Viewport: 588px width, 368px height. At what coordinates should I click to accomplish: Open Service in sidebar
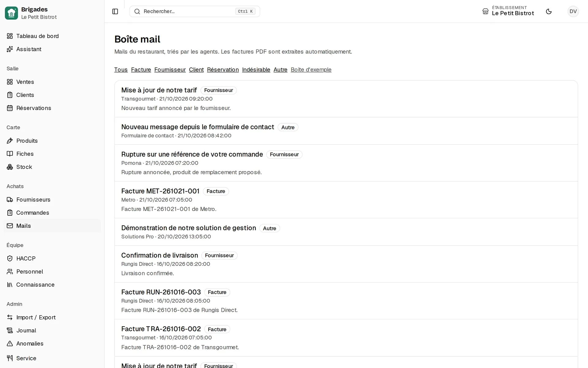[52, 358]
